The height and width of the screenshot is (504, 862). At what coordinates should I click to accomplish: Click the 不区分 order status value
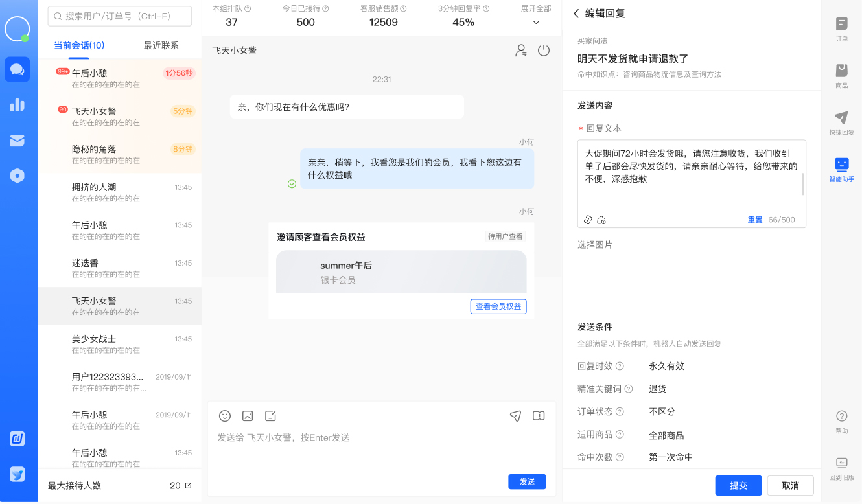coord(662,411)
